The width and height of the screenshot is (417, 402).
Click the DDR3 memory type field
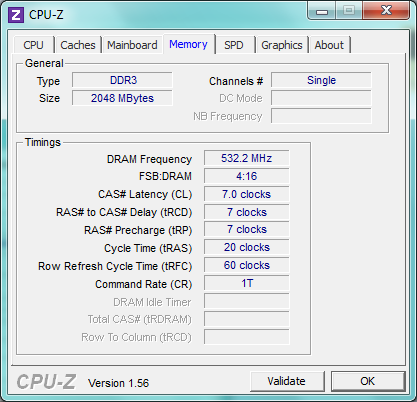click(122, 80)
